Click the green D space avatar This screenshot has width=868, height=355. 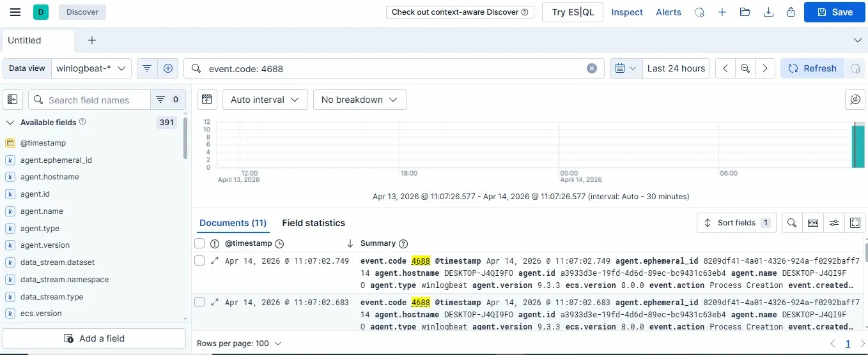click(x=41, y=11)
